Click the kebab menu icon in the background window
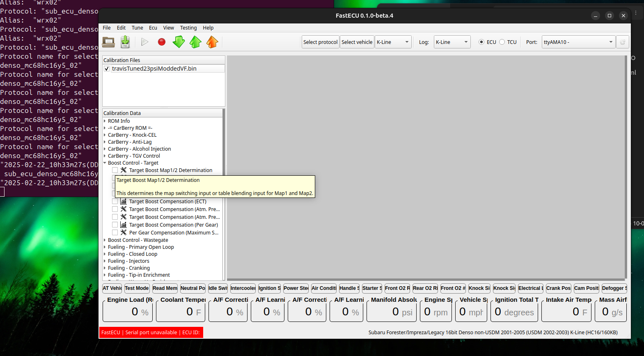The height and width of the screenshot is (356, 644). click(636, 13)
